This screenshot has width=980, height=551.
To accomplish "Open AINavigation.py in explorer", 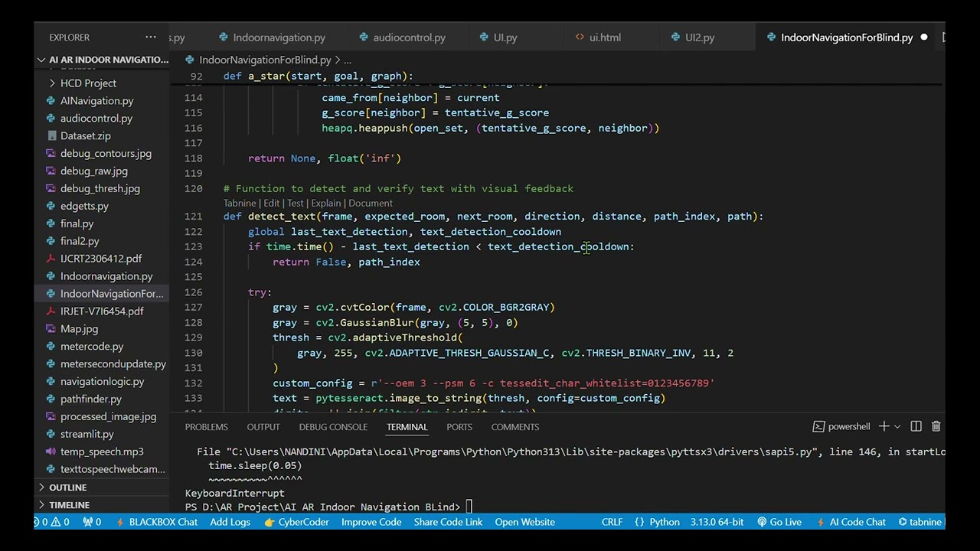I will (96, 100).
